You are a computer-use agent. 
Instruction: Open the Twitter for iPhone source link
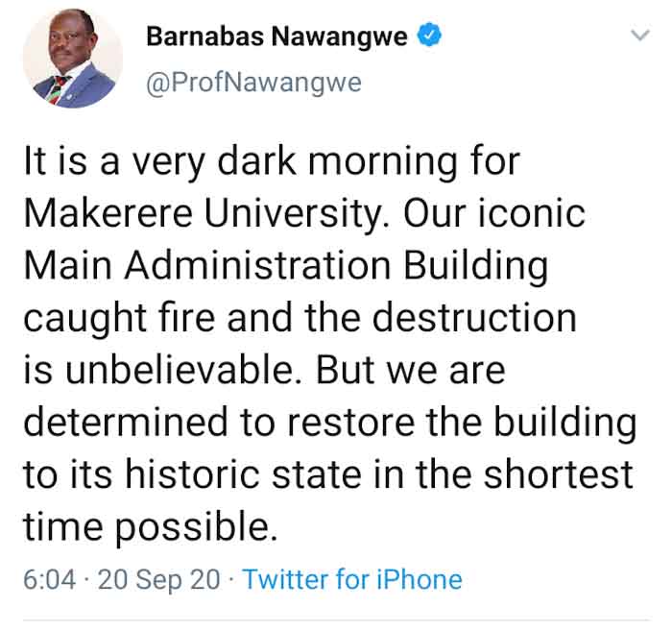coord(352,579)
